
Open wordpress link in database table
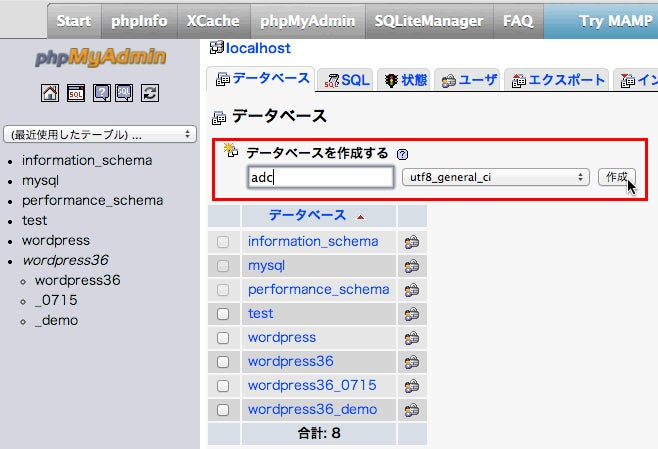coord(282,337)
